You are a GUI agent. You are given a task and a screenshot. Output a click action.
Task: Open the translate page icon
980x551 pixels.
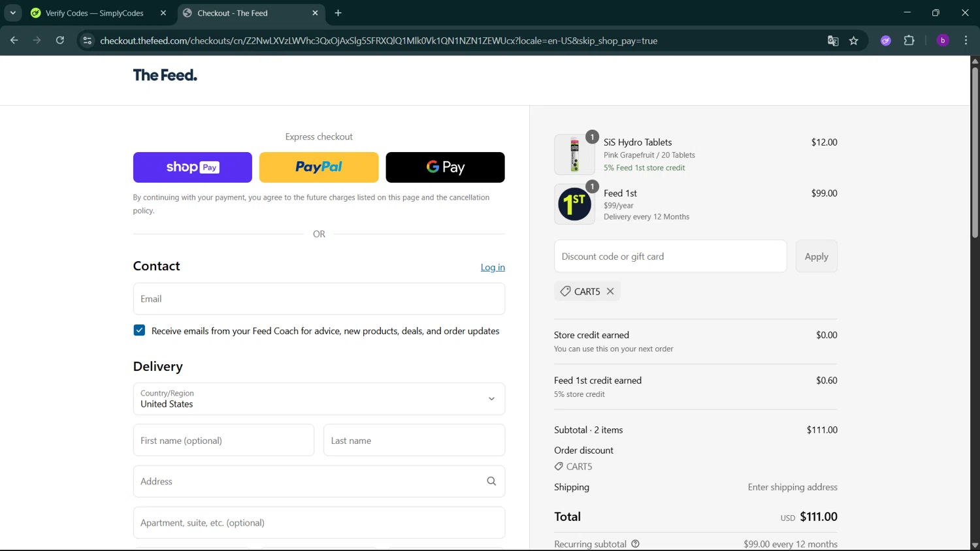pyautogui.click(x=833, y=40)
